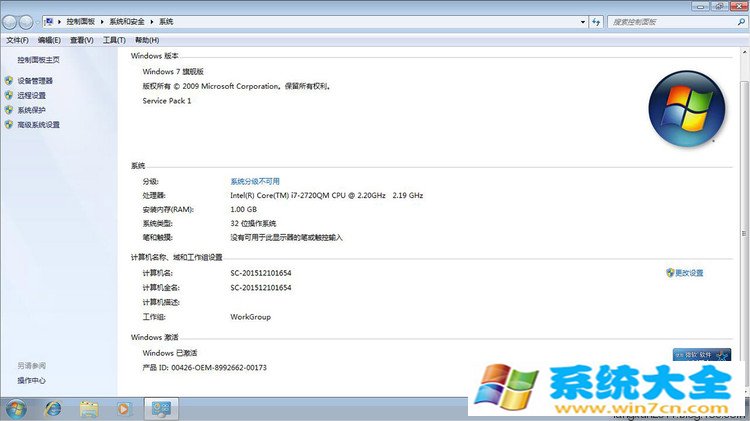Open the 查看(V) menu
750x421 pixels.
(82, 40)
